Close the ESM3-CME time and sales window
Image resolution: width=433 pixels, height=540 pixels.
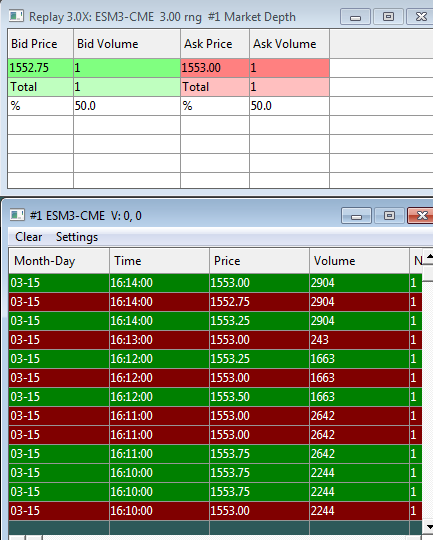(x=421, y=216)
